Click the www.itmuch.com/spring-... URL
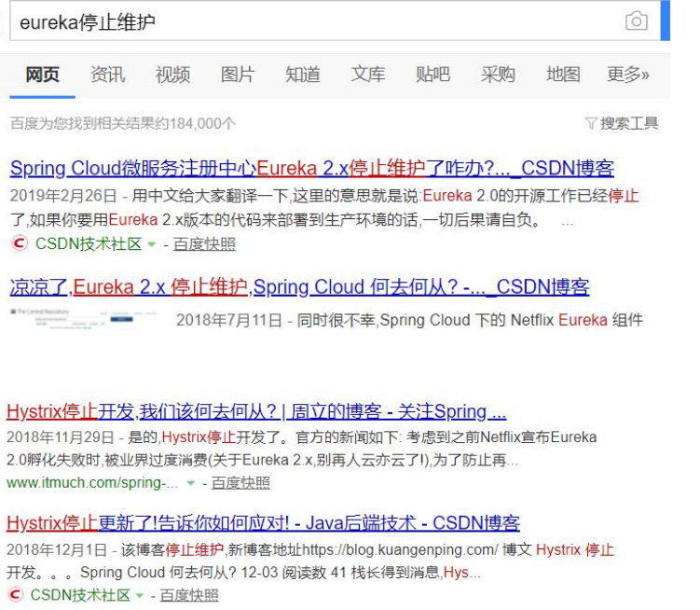Screen dimensions: 700x610 coord(92,482)
